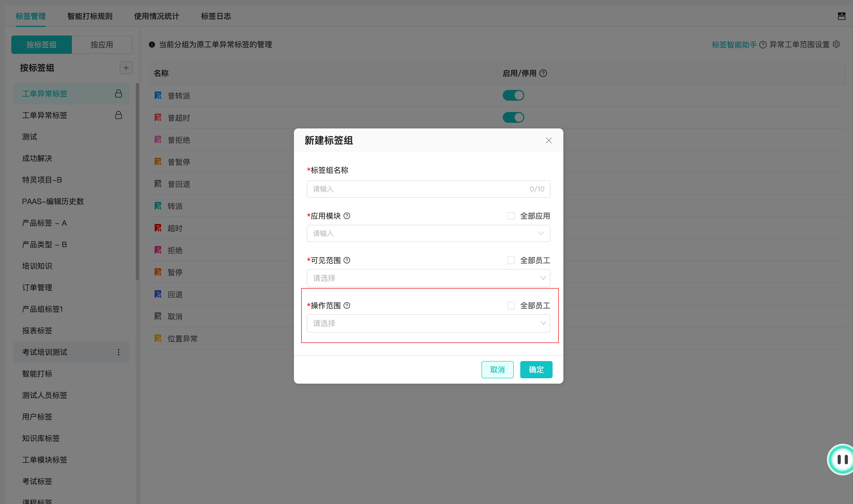Click the tag icon of 曾超时

coord(158,117)
